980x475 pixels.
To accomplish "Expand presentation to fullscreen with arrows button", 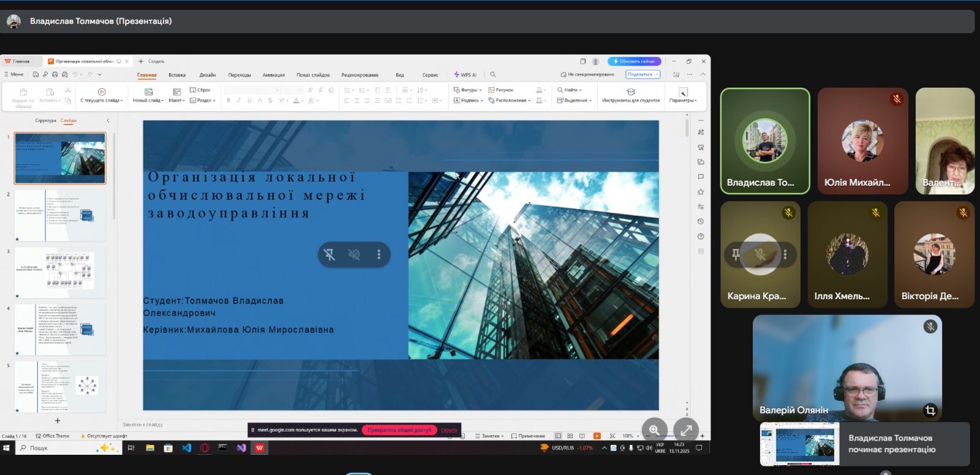I will (686, 430).
